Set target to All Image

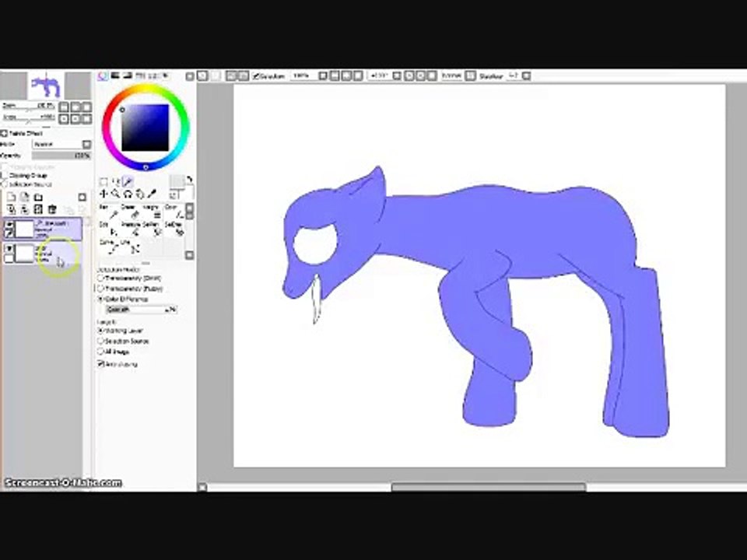114,352
